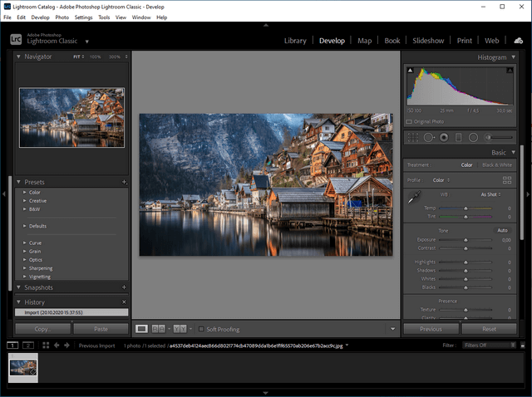Open the Filters Off dropdown
The height and width of the screenshot is (397, 532).
click(489, 345)
